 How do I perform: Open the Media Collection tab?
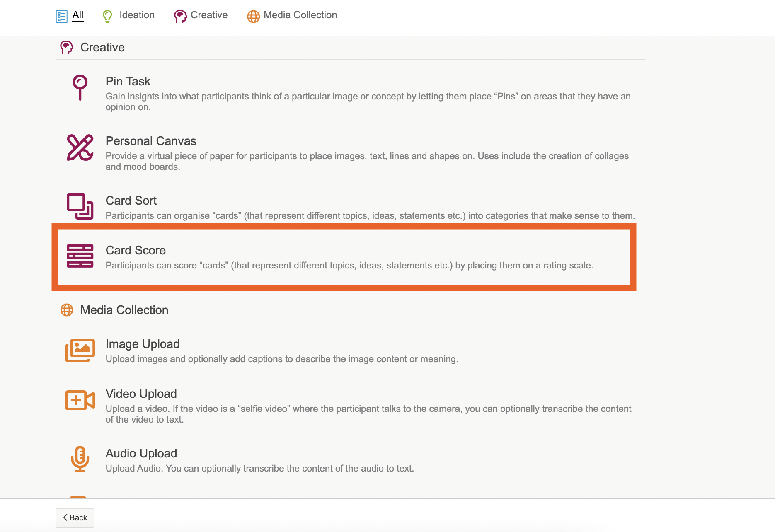click(x=300, y=15)
